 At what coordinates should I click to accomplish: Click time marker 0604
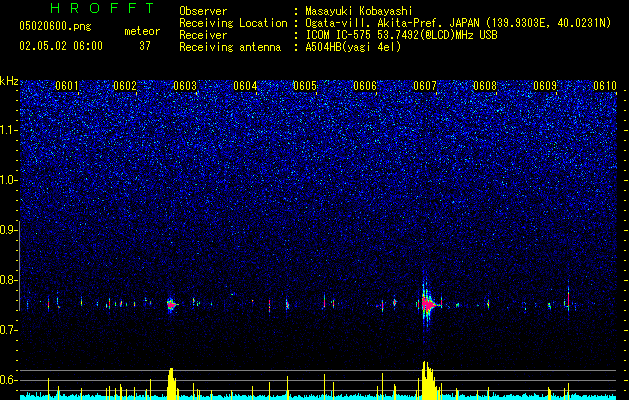(245, 86)
